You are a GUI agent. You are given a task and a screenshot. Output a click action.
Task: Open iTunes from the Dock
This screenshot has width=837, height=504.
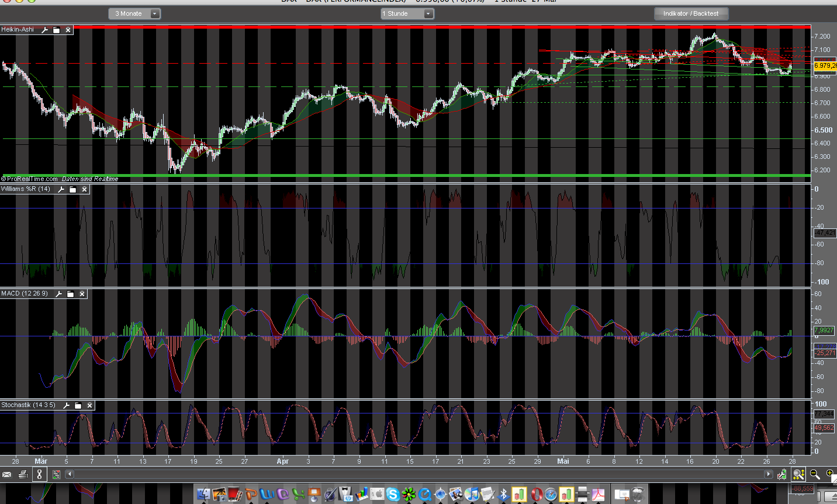point(473,495)
